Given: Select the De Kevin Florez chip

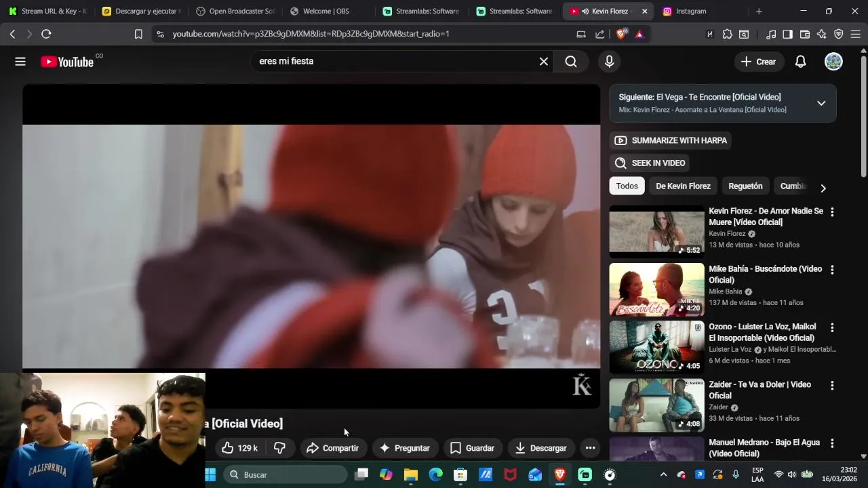Looking at the screenshot, I should tap(683, 186).
